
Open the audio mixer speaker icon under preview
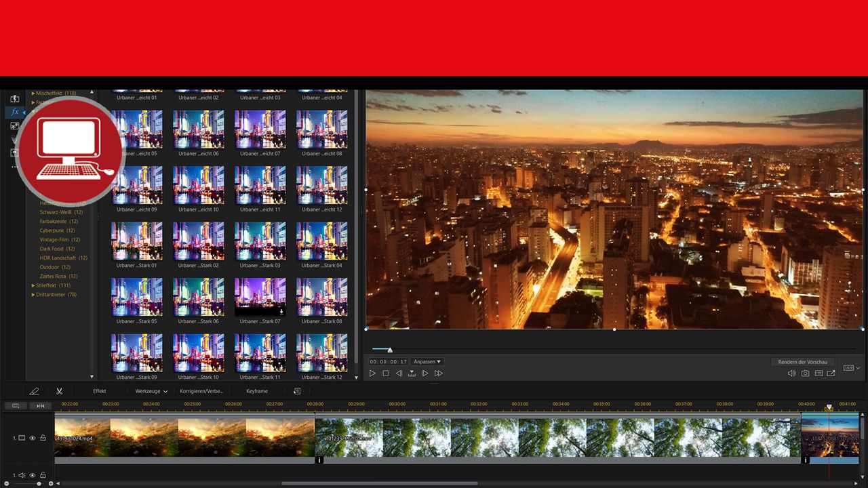[x=791, y=373]
